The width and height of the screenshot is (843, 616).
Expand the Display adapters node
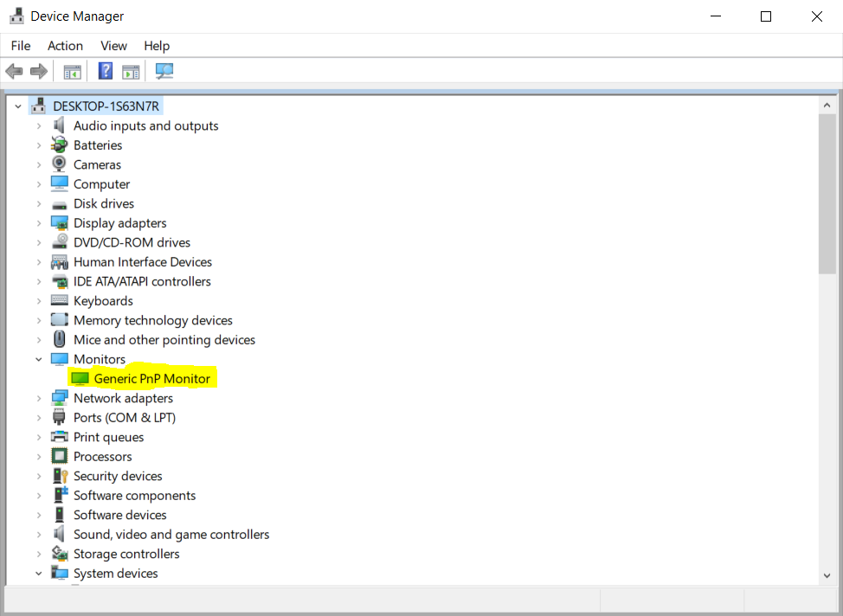39,223
